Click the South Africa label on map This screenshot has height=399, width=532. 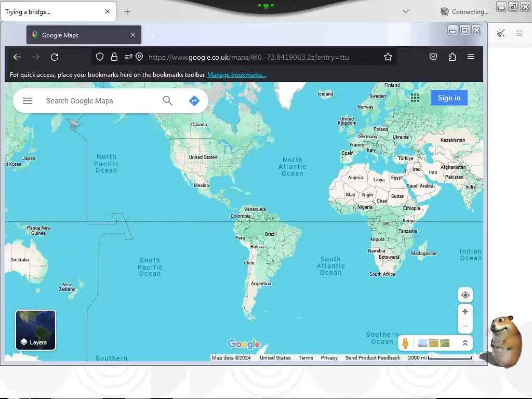pos(382,274)
